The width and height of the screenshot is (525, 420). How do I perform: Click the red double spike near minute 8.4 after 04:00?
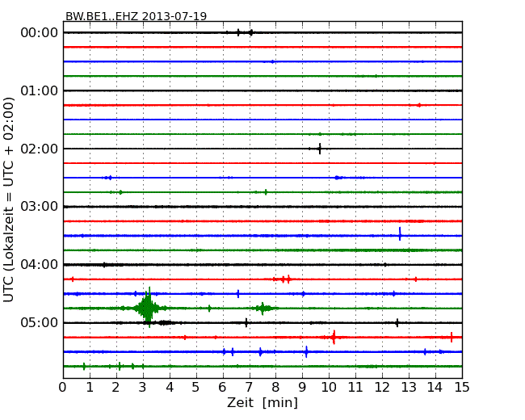[x=286, y=279]
